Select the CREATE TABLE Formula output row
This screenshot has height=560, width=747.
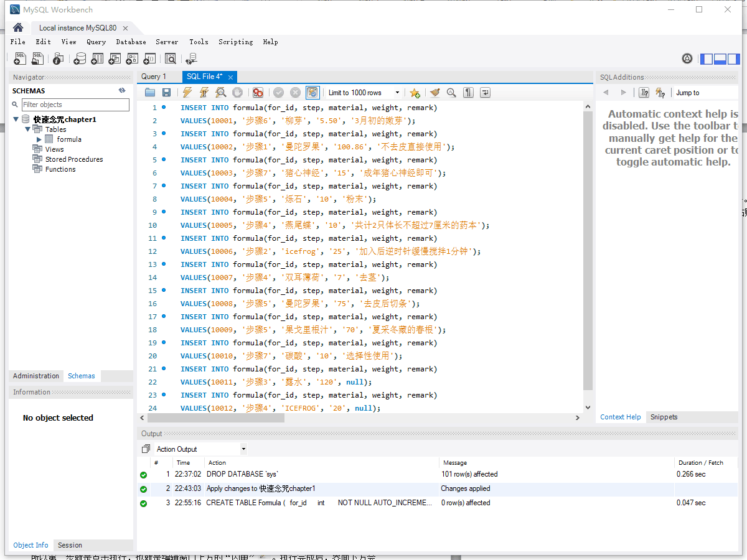(438, 503)
